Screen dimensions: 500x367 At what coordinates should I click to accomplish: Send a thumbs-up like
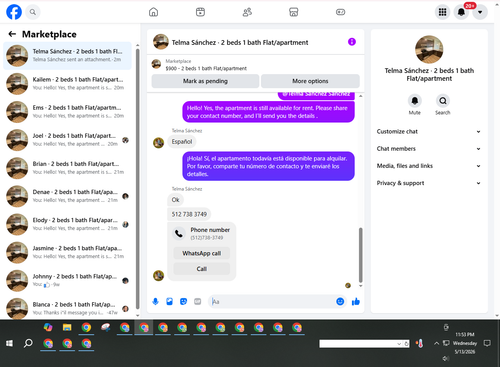(x=356, y=302)
